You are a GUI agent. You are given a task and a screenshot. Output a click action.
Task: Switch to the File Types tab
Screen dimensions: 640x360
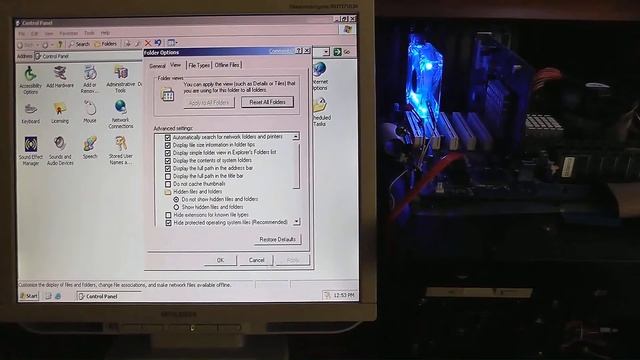click(199, 65)
